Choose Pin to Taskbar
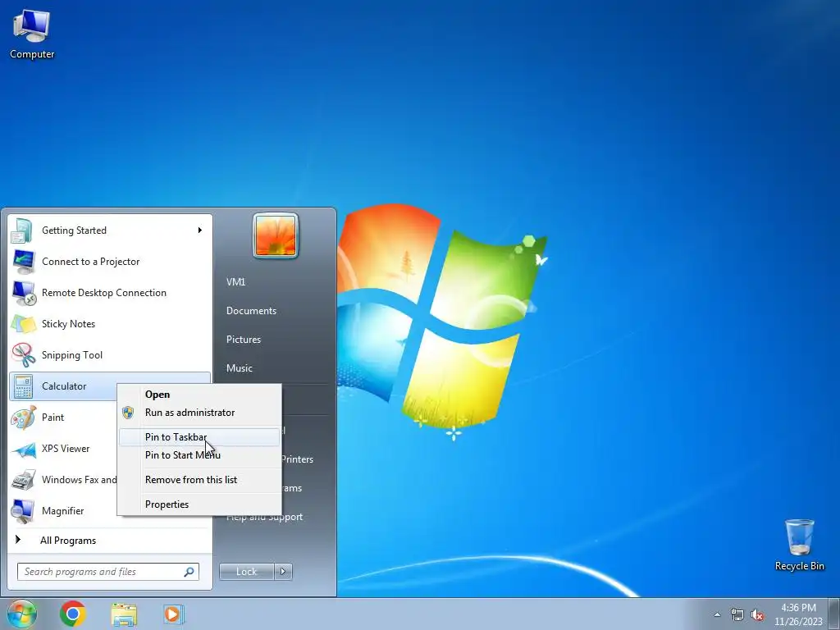Viewport: 840px width, 630px height. [199, 437]
